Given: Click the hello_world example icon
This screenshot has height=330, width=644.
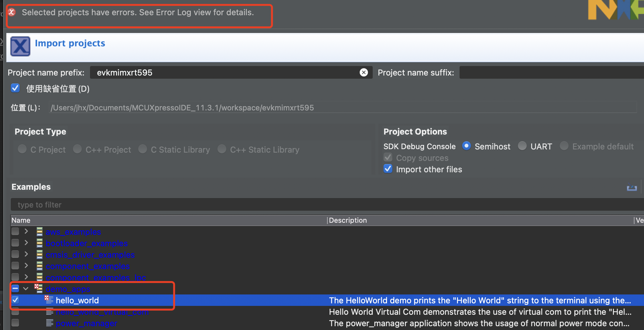Looking at the screenshot, I should point(49,300).
